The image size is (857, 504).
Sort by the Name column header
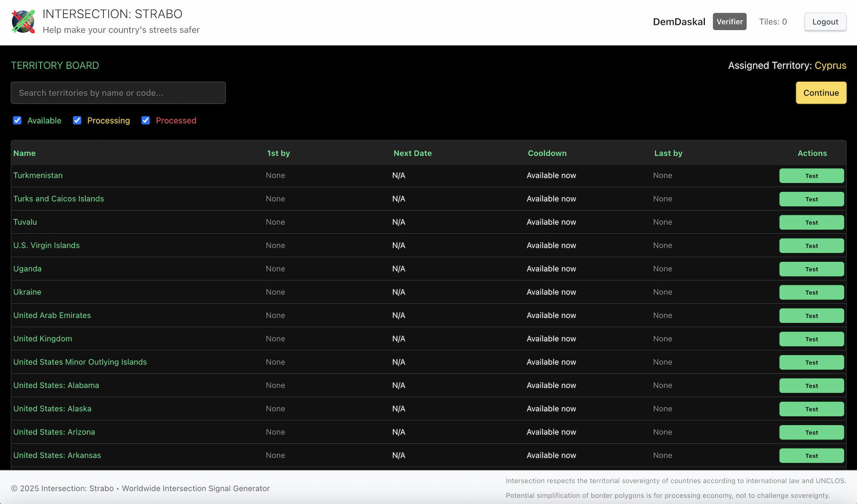(25, 153)
